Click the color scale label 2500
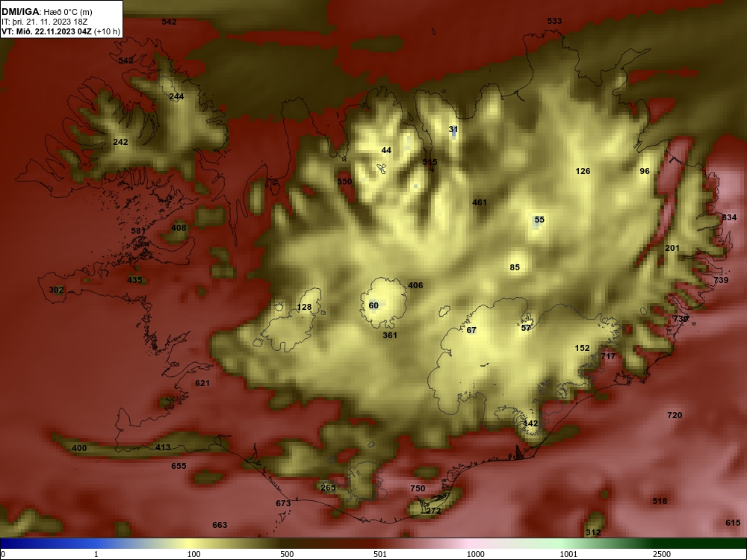 tap(662, 554)
